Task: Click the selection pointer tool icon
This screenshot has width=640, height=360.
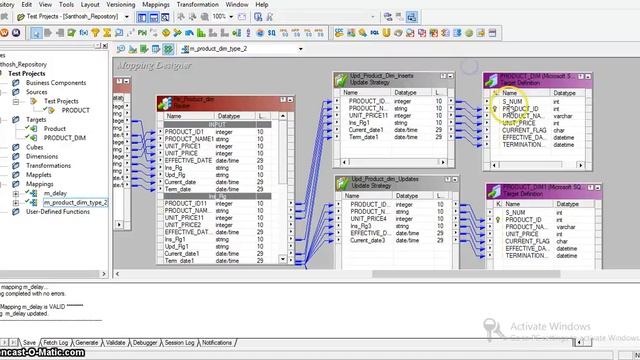Action: pyautogui.click(x=36, y=33)
